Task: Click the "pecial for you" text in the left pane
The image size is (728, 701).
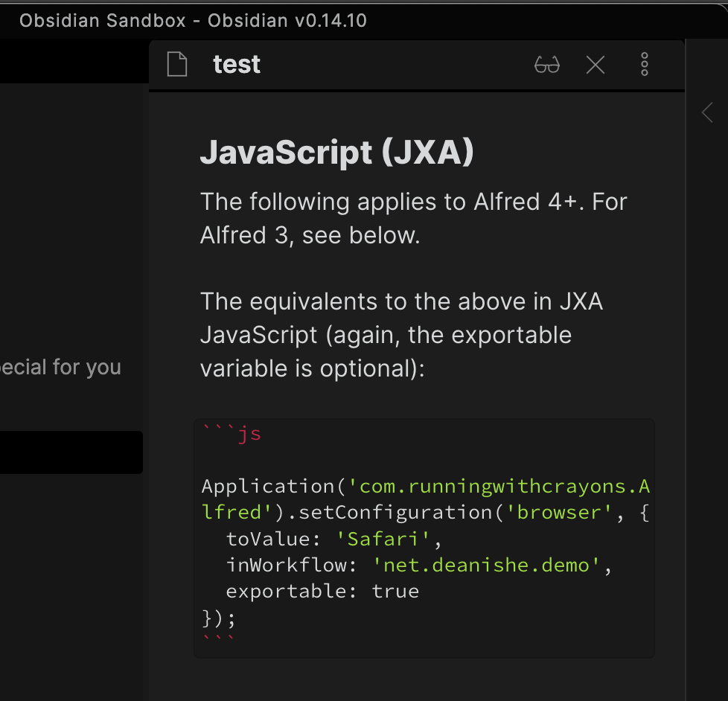Action: (60, 368)
